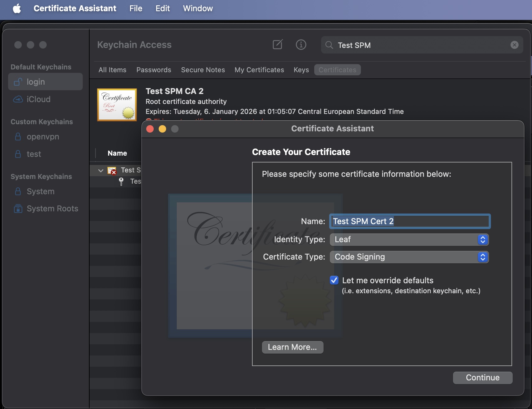Click the Default Keychains section header

pos(41,67)
